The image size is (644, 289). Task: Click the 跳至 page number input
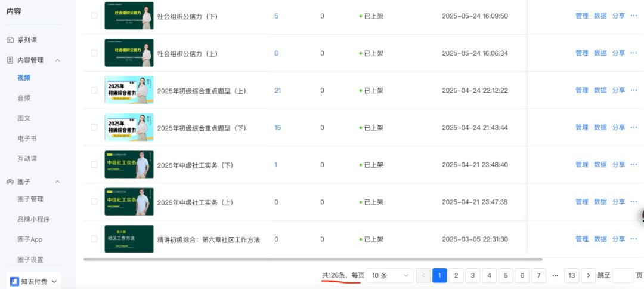[x=623, y=275]
